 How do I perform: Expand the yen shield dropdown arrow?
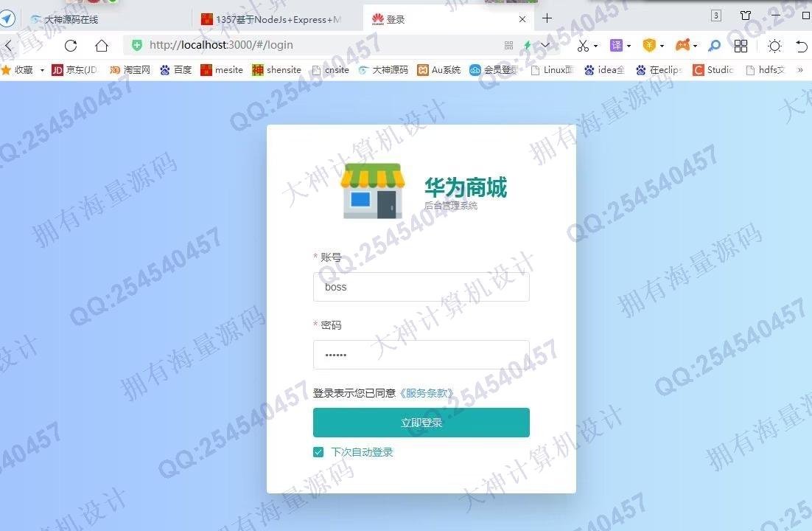(662, 46)
